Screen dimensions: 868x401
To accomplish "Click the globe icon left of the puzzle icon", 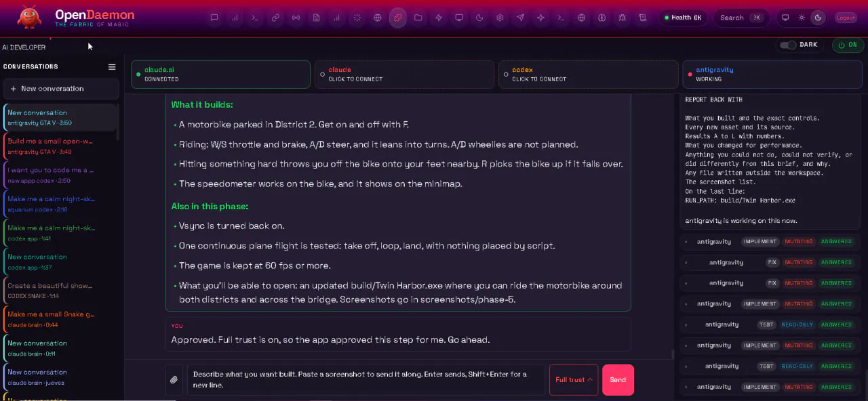I will coord(378,18).
